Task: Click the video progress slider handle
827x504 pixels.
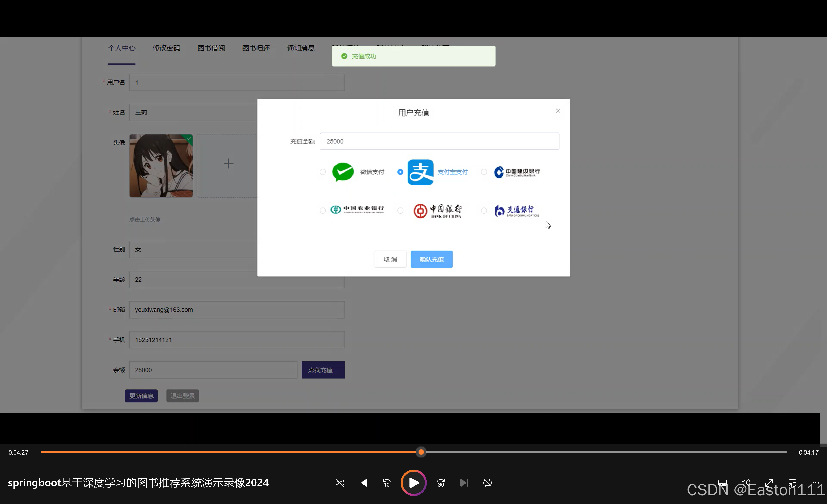Action: [x=421, y=452]
